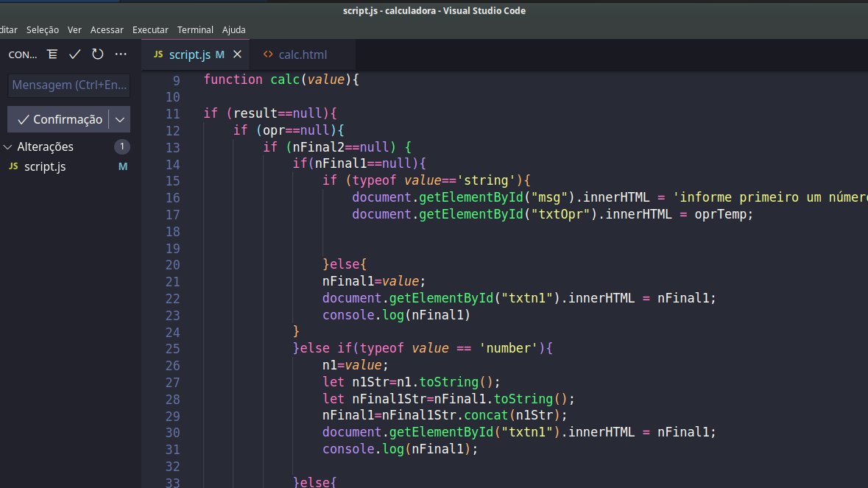Commit changes using the checkmark icon
The height and width of the screenshot is (488, 868).
coord(74,53)
